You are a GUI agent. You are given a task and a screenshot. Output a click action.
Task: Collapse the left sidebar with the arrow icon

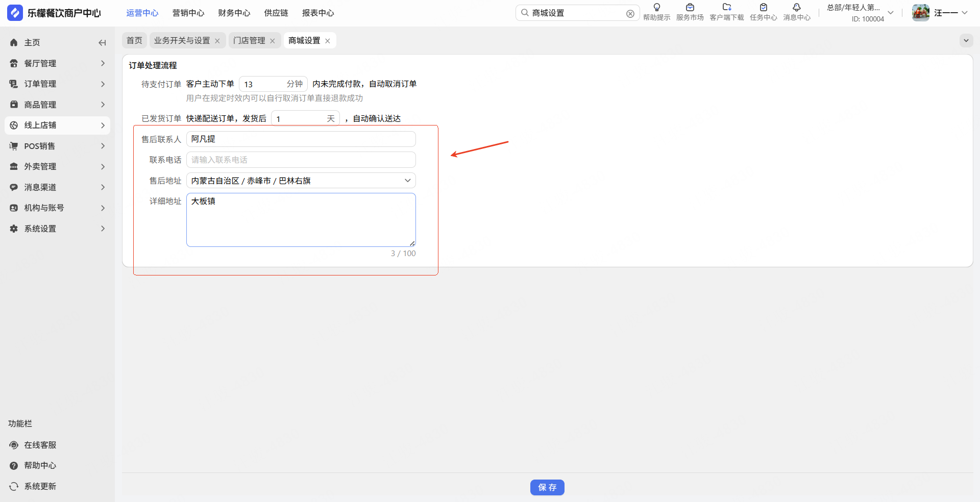[102, 43]
